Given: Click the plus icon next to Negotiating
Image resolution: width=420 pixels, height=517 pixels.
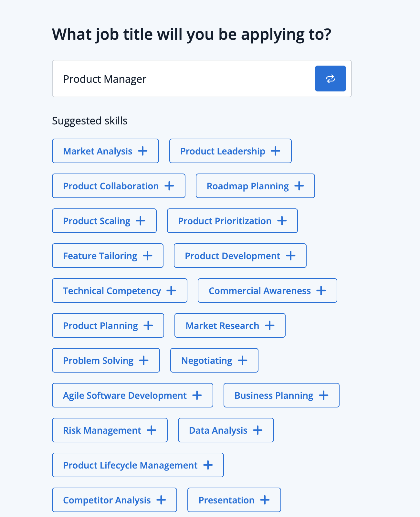Looking at the screenshot, I should point(243,360).
